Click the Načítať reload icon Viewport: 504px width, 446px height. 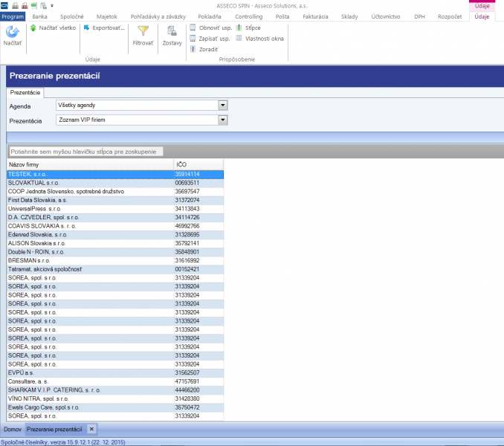(13, 32)
